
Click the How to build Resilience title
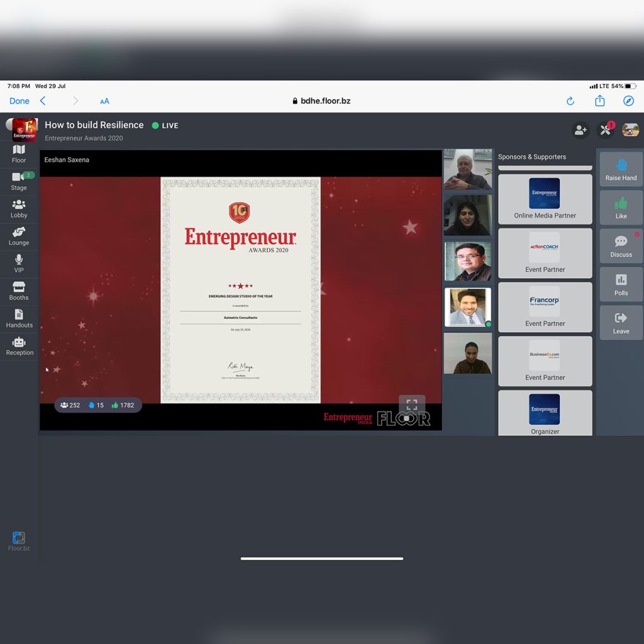point(94,125)
